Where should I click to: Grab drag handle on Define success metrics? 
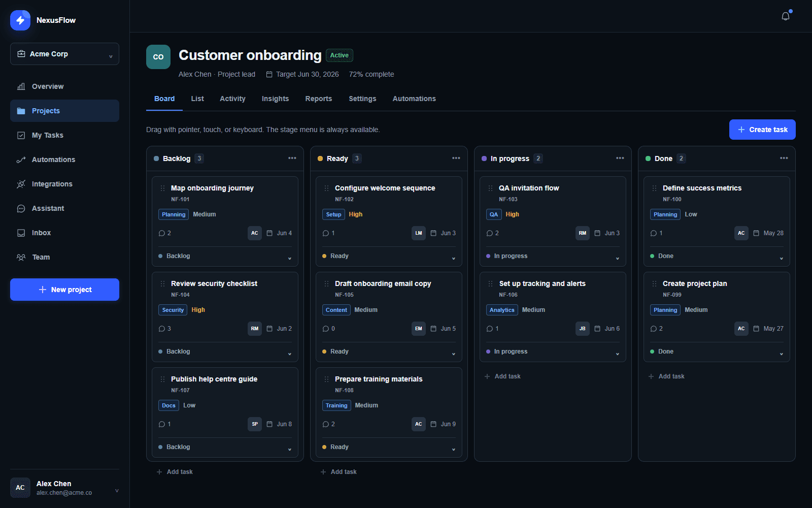pyautogui.click(x=654, y=188)
